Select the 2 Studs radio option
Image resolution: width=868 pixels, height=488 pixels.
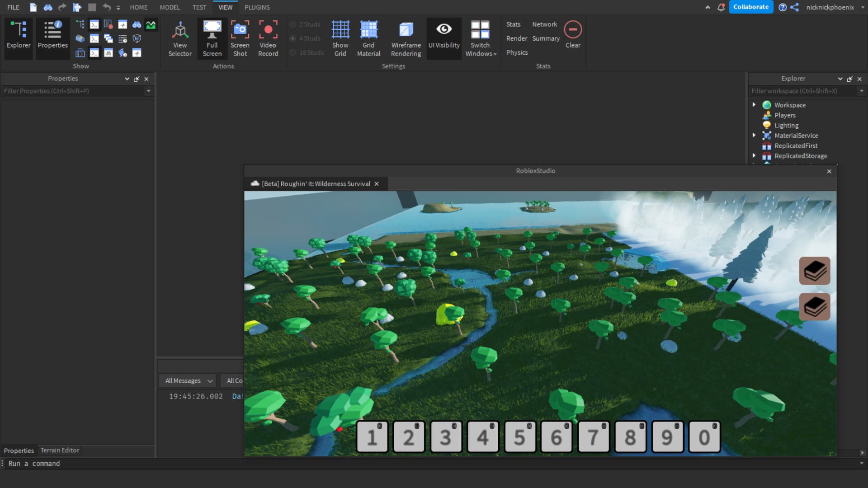pos(293,24)
